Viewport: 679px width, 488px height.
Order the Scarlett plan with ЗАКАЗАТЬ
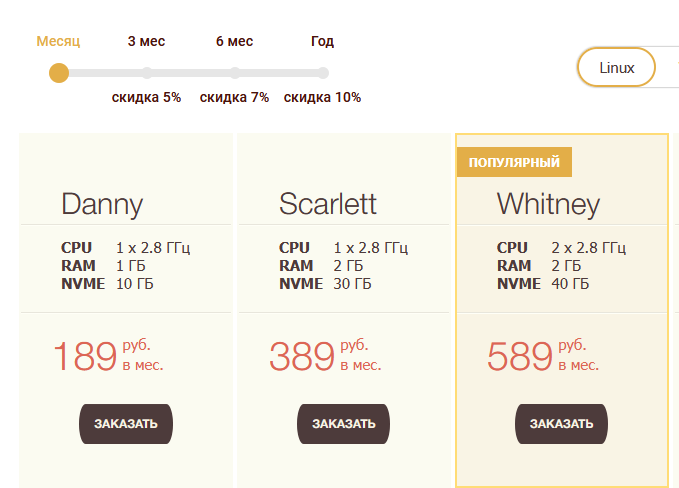(343, 423)
